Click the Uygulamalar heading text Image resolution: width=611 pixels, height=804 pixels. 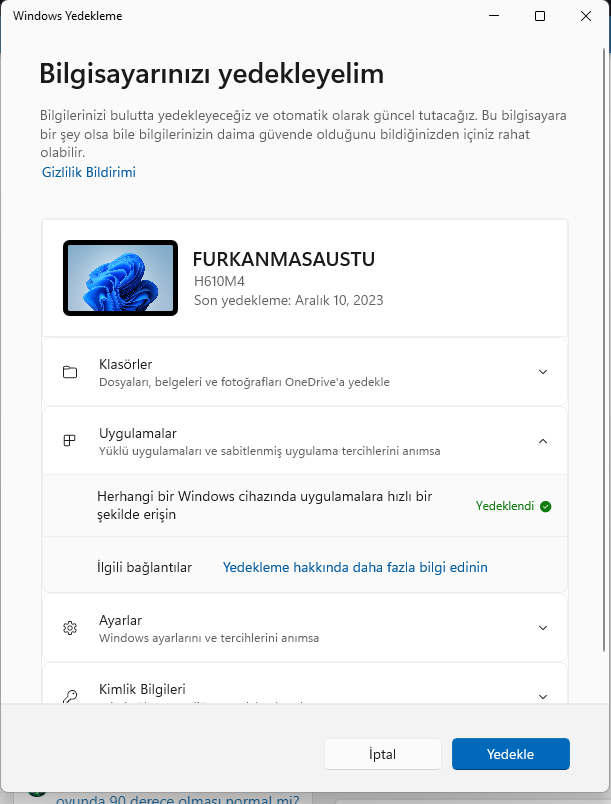point(138,433)
